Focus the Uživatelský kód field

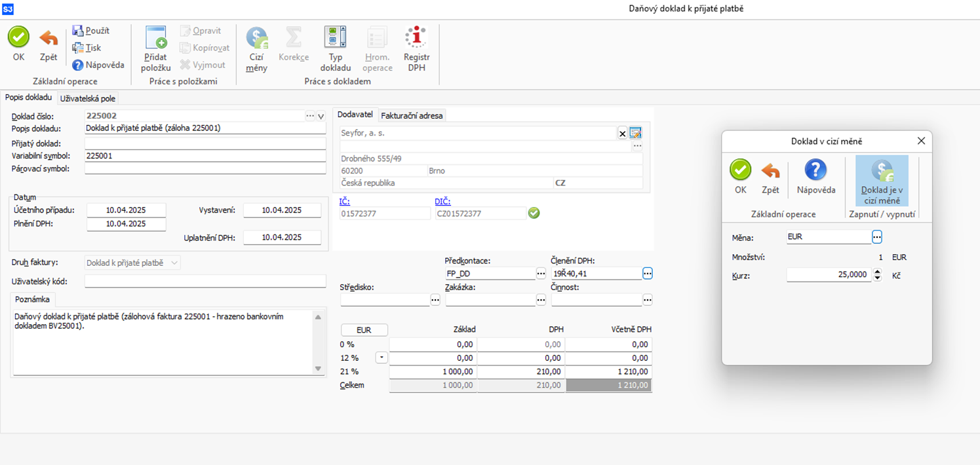pyautogui.click(x=205, y=282)
